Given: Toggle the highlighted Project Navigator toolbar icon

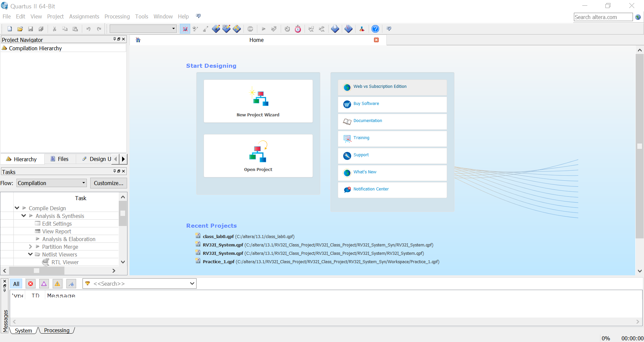Looking at the screenshot, I should (185, 29).
